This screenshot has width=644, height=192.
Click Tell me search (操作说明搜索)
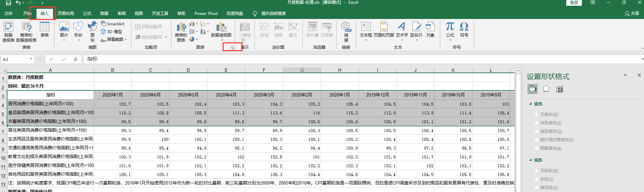[x=270, y=14]
